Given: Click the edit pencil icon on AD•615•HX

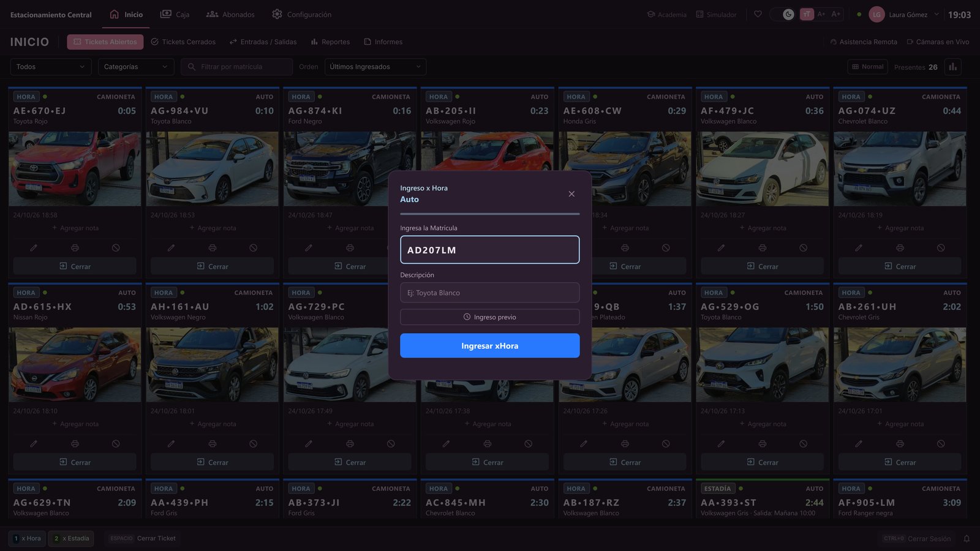Looking at the screenshot, I should (34, 444).
